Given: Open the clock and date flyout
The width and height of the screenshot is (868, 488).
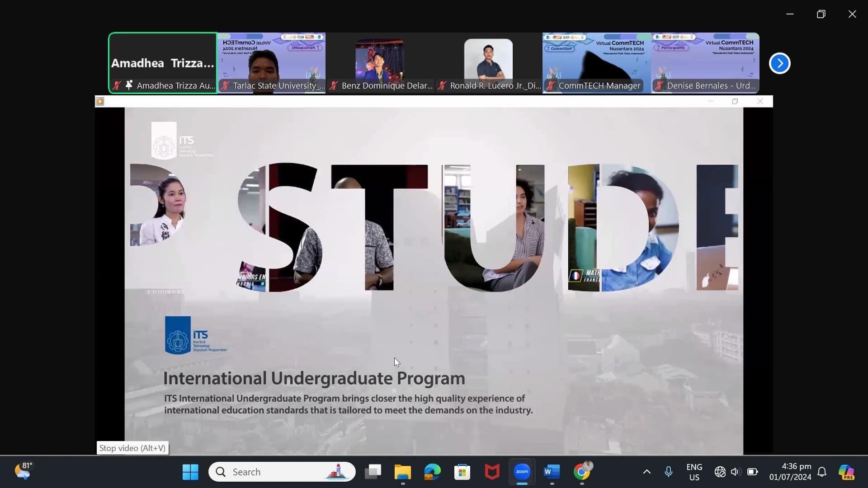Looking at the screenshot, I should pos(790,472).
